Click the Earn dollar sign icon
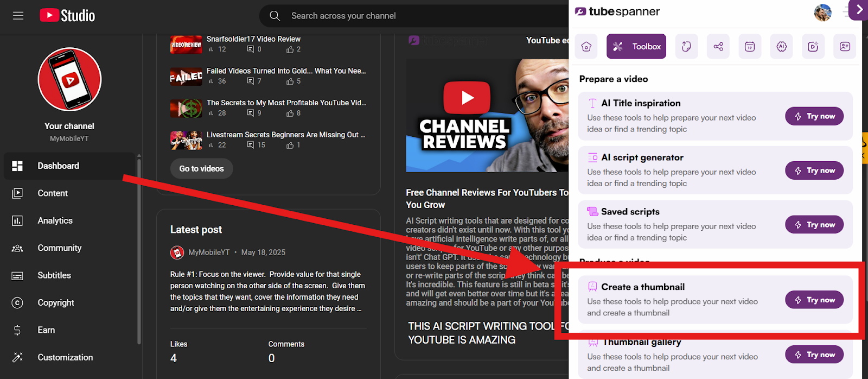The height and width of the screenshot is (379, 868). click(x=17, y=330)
